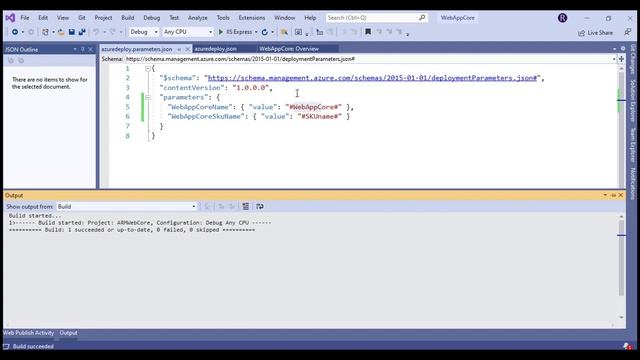Open the Debug menu
The width and height of the screenshot is (640, 360).
tap(151, 18)
